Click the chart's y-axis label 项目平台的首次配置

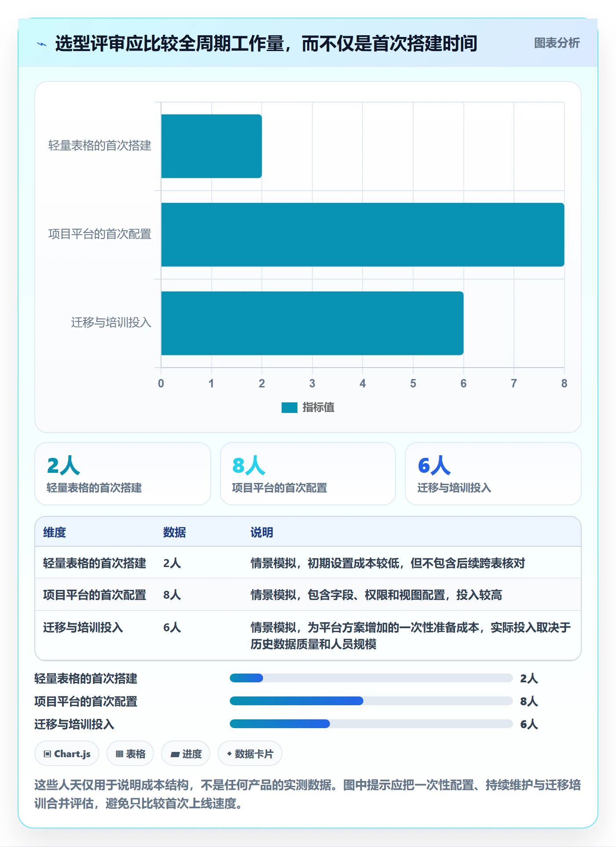coord(100,234)
